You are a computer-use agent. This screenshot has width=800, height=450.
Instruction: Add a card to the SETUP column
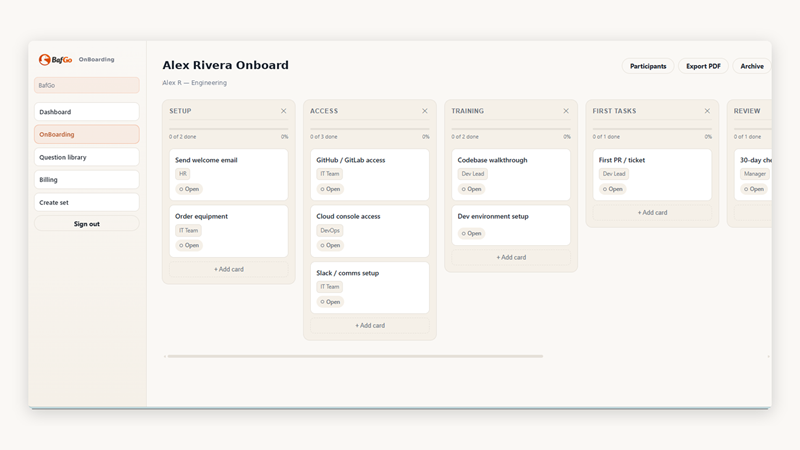pos(229,269)
